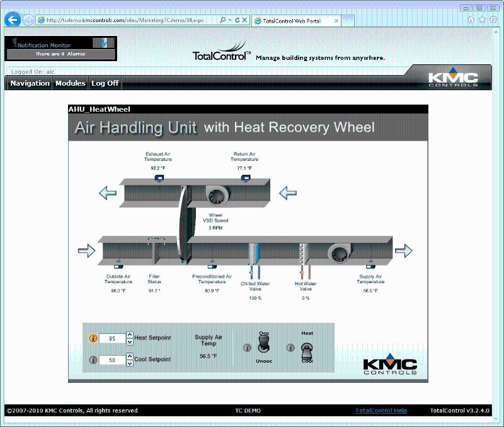Viewport: 504px width, 427px height.
Task: Open the Modules menu
Action: click(x=71, y=83)
